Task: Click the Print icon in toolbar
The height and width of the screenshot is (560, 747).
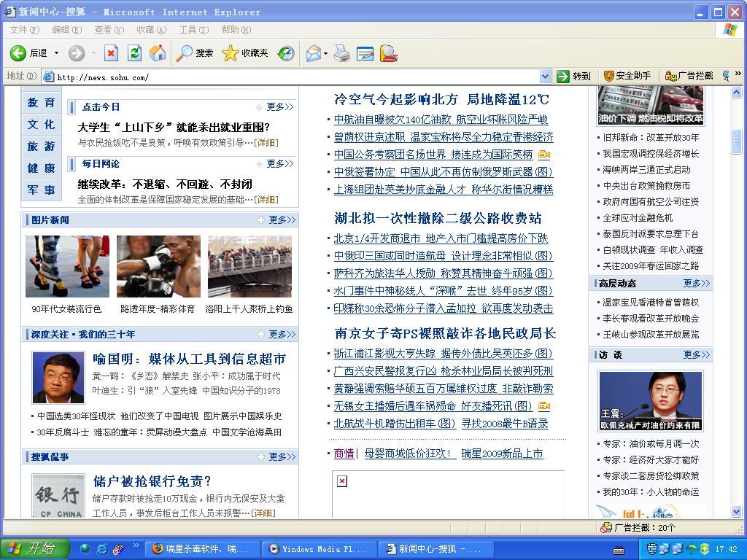Action: (342, 53)
